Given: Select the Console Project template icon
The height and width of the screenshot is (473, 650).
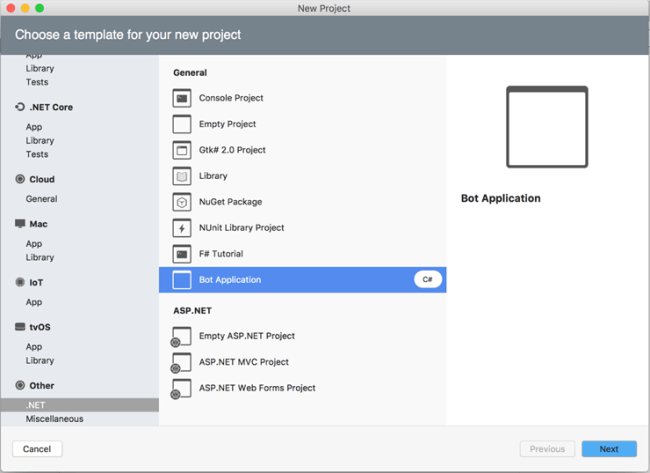Looking at the screenshot, I should click(182, 98).
